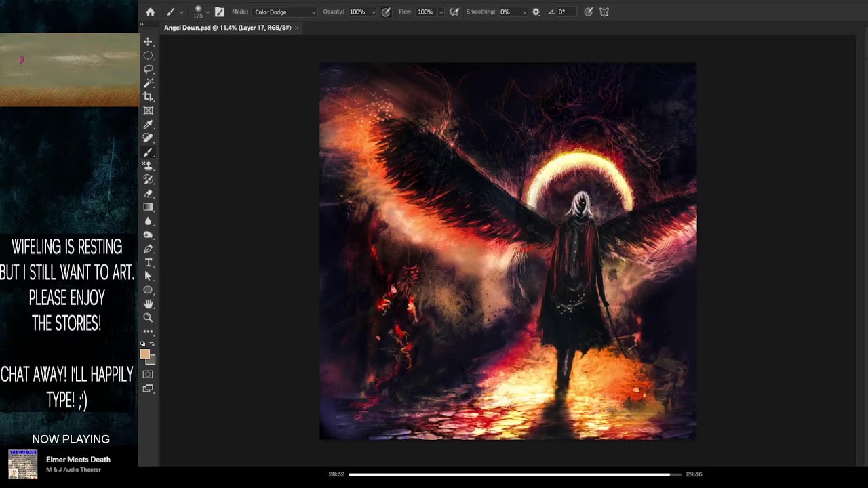Click the background color swatch
Image resolution: width=868 pixels, height=488 pixels.
click(152, 361)
